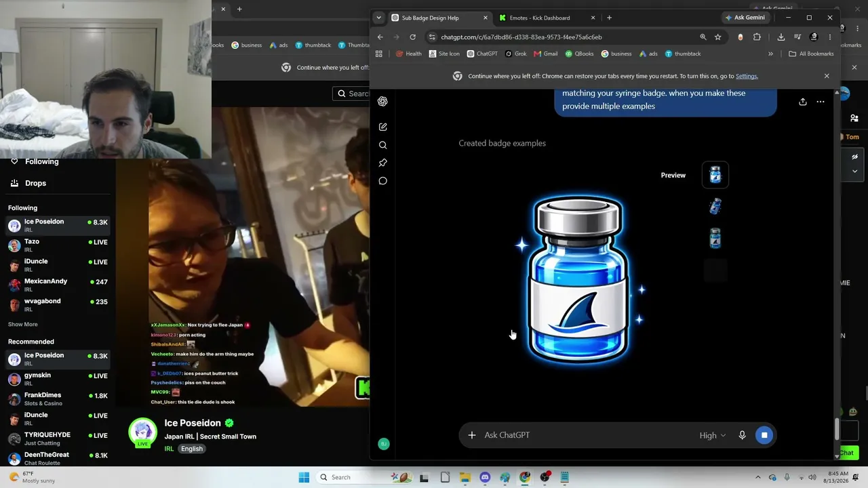The image size is (868, 488).
Task: Open the Health bookmark
Action: (x=408, y=54)
